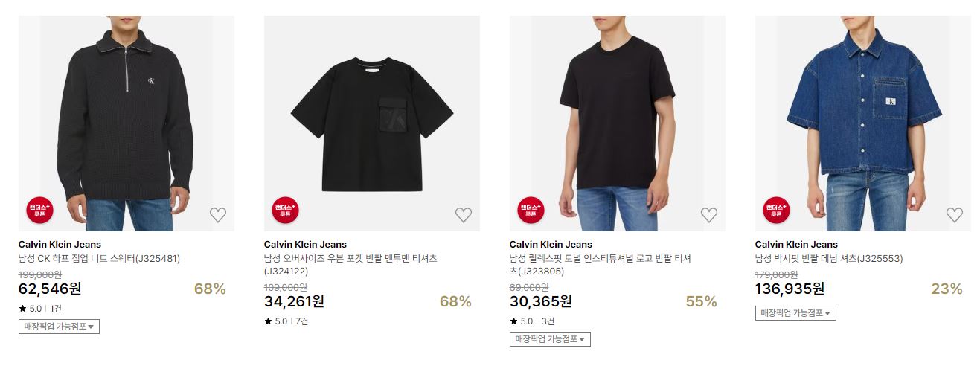
Task: Add the half zip knit sweater to wishlist
Action: pyautogui.click(x=217, y=215)
